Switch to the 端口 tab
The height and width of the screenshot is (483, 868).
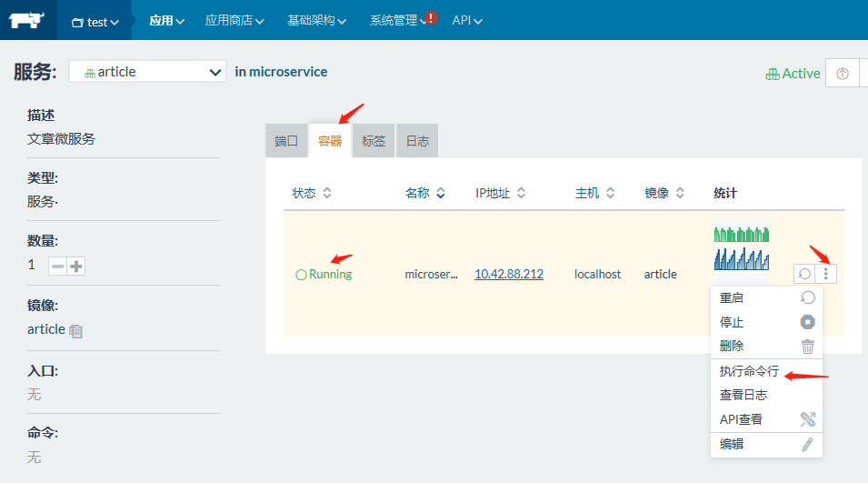[286, 141]
